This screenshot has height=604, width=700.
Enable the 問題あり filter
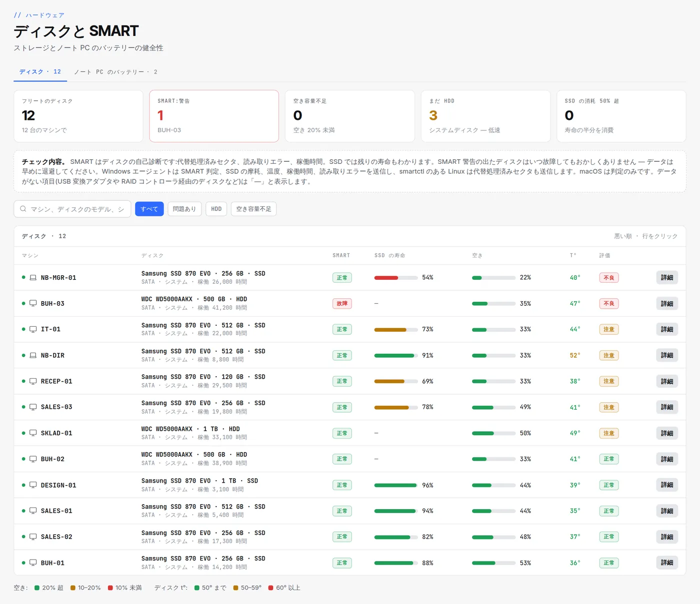click(x=184, y=209)
